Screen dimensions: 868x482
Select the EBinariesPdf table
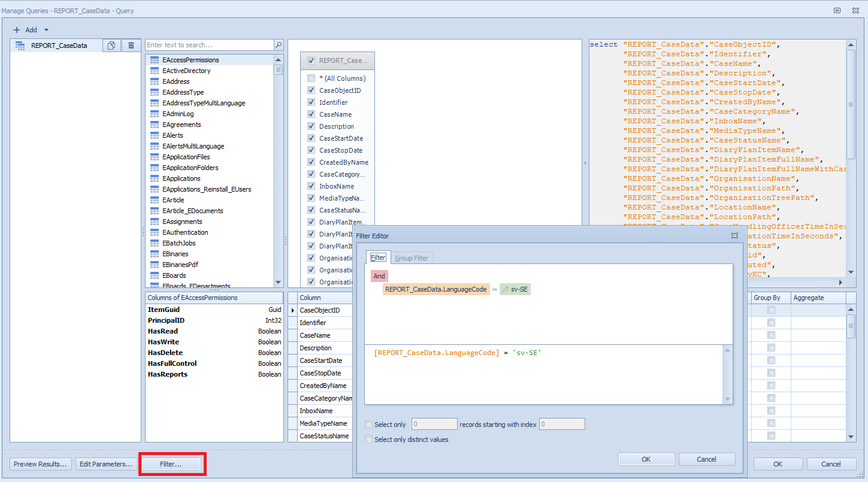pos(180,265)
